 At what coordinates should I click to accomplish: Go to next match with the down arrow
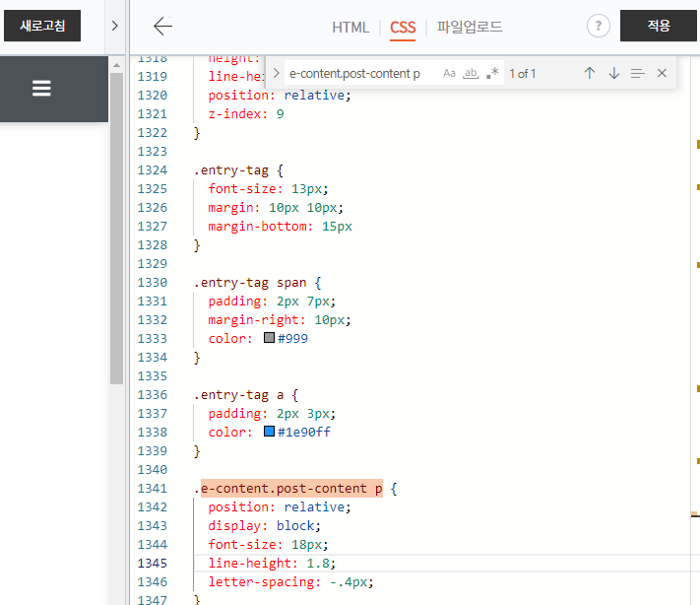point(613,73)
